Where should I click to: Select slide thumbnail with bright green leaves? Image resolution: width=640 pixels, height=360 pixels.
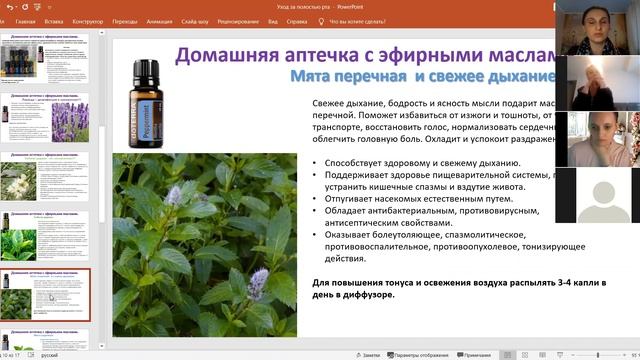44,236
